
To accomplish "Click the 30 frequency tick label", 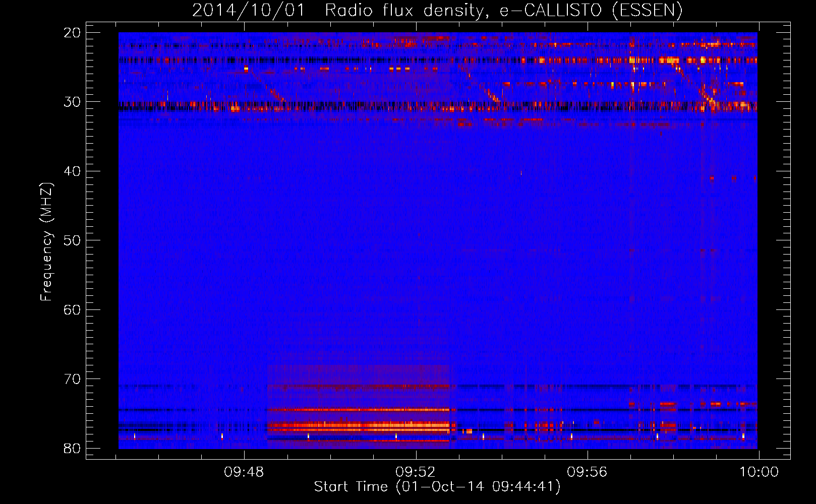I will tap(72, 102).
